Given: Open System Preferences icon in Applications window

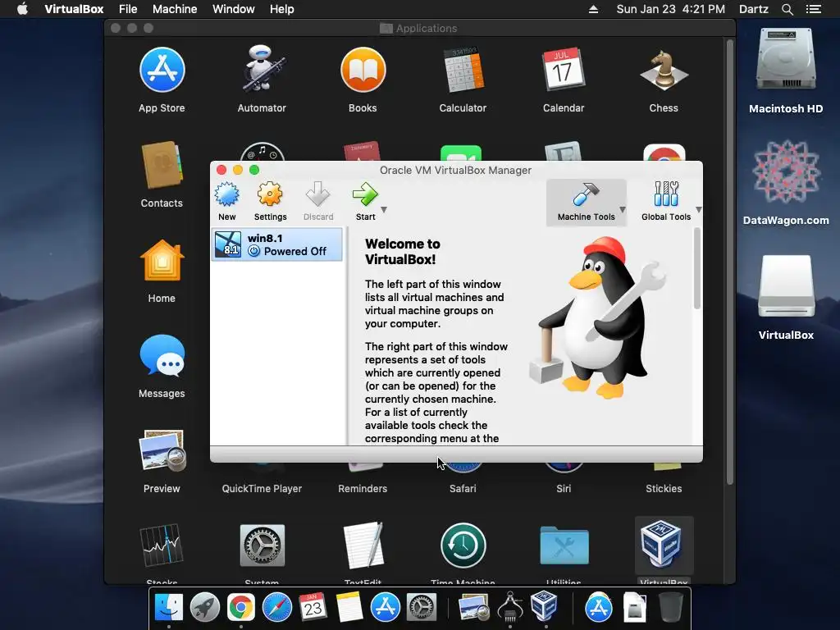Looking at the screenshot, I should (x=262, y=546).
